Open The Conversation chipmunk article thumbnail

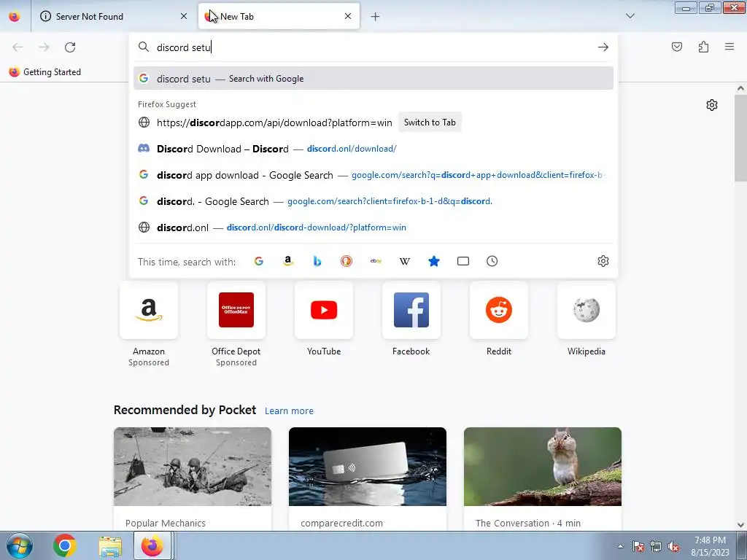point(543,467)
